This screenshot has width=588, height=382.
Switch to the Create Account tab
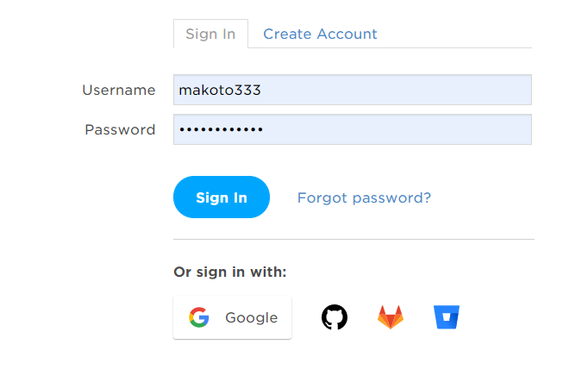(320, 34)
